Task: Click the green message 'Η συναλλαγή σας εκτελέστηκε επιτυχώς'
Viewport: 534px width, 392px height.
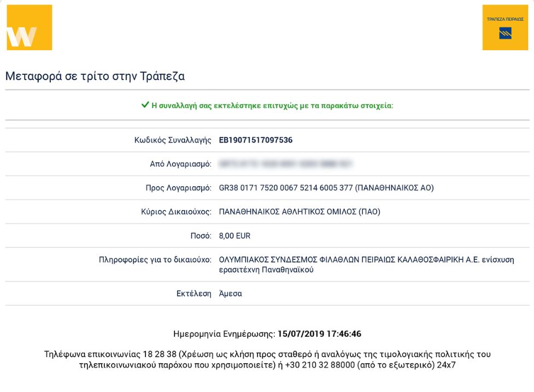Action: pyautogui.click(x=225, y=105)
